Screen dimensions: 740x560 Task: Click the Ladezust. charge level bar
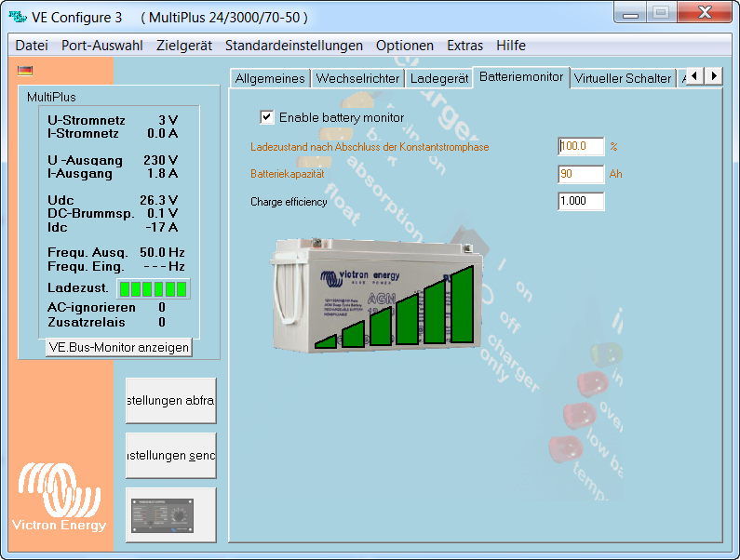[153, 288]
